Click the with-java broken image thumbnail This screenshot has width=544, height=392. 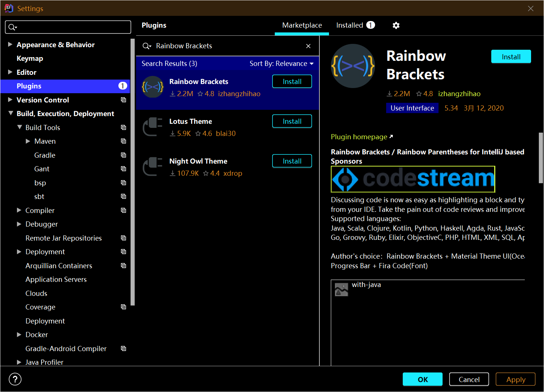coord(342,290)
